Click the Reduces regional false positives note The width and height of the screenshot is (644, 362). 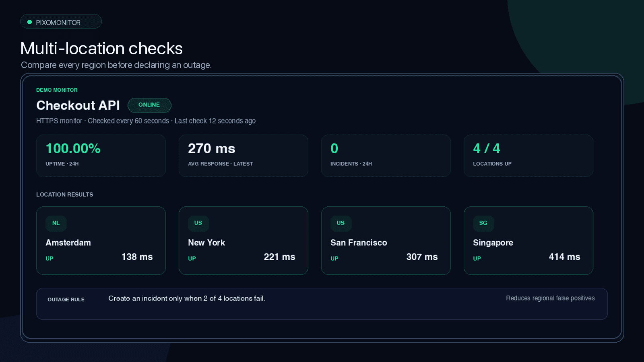point(550,298)
